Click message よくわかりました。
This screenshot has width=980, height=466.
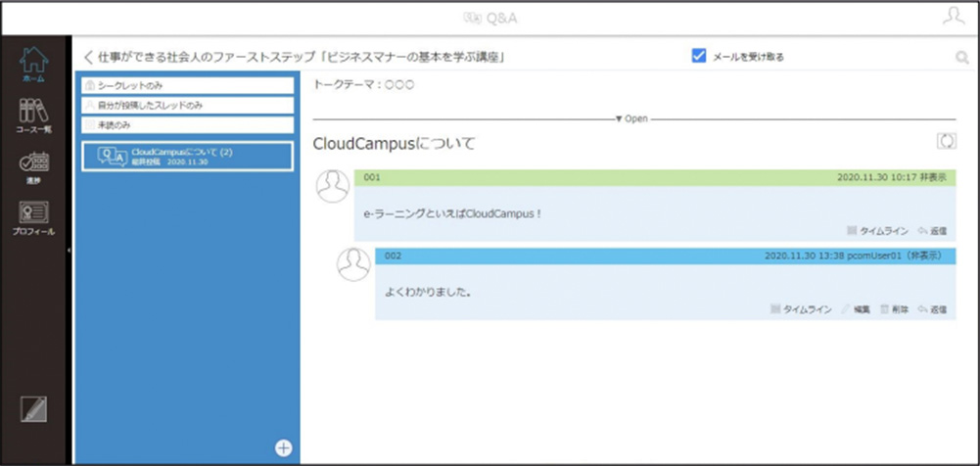[428, 292]
